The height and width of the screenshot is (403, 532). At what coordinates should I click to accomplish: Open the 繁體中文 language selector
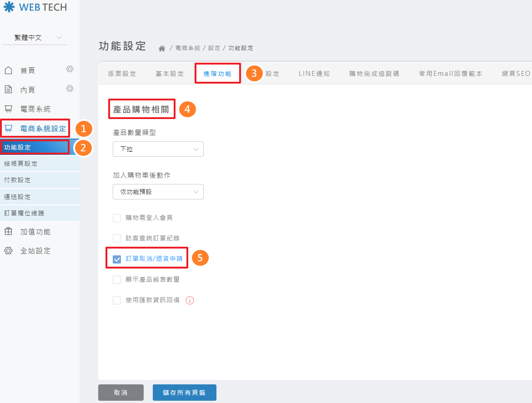(x=35, y=38)
